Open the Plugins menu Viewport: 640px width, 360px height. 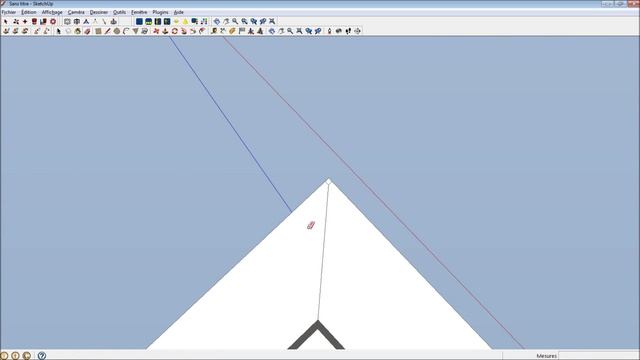coord(160,12)
